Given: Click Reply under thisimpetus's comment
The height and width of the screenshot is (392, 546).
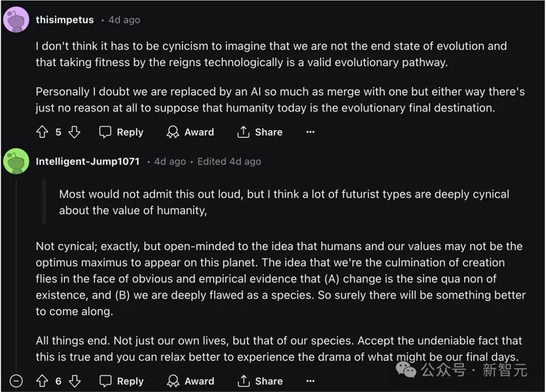Looking at the screenshot, I should [x=121, y=132].
